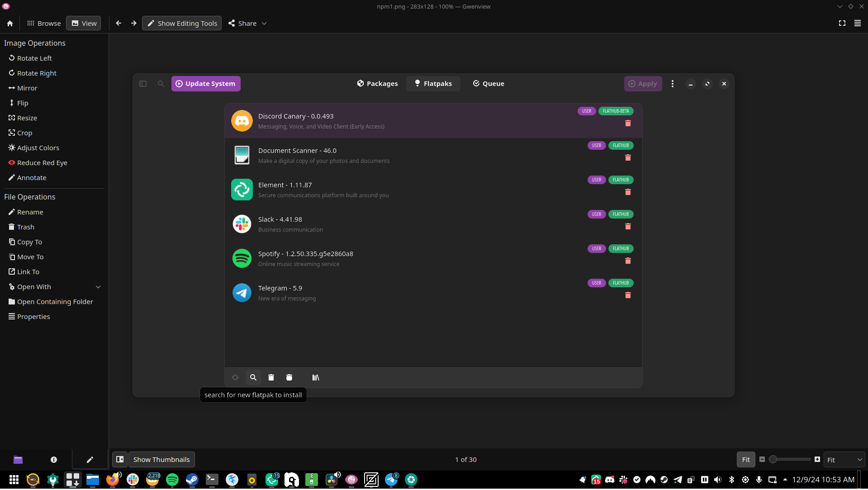The image size is (868, 490).
Task: Click Update System in the pictured app
Action: click(x=206, y=84)
